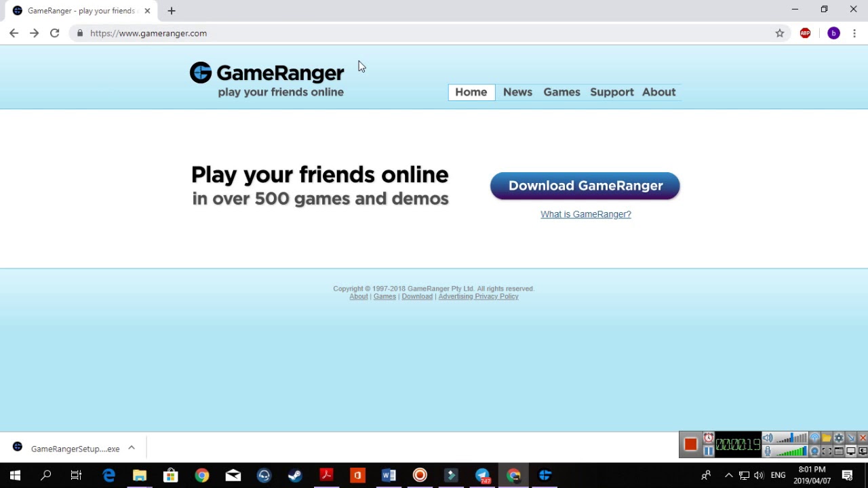The image size is (868, 488).
Task: Go back to the previous page in Chrome
Action: tap(14, 33)
